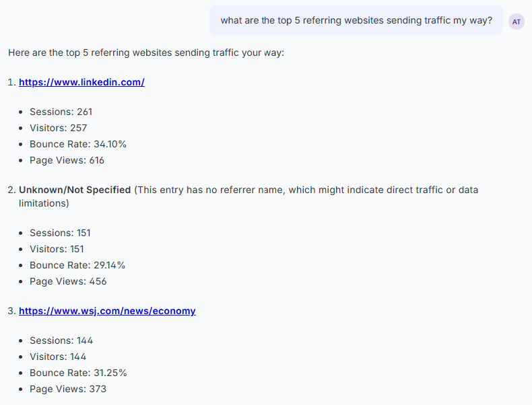The height and width of the screenshot is (405, 532).
Task: Click the Visitors: 144 bullet
Action: point(58,357)
